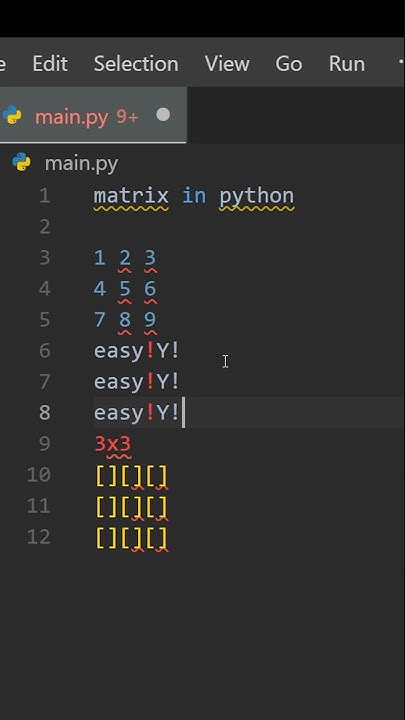Click line number 9 in gutter
405x720 pixels.
coord(45,444)
